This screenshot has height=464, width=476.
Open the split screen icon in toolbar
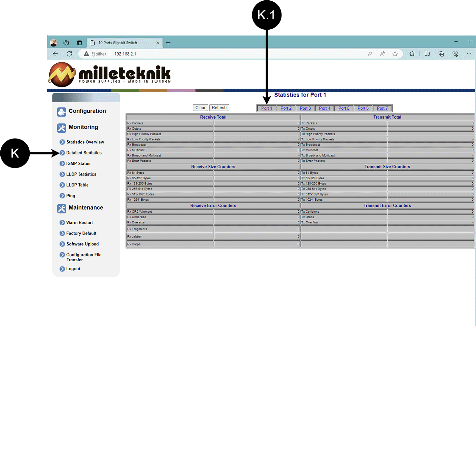pyautogui.click(x=427, y=54)
